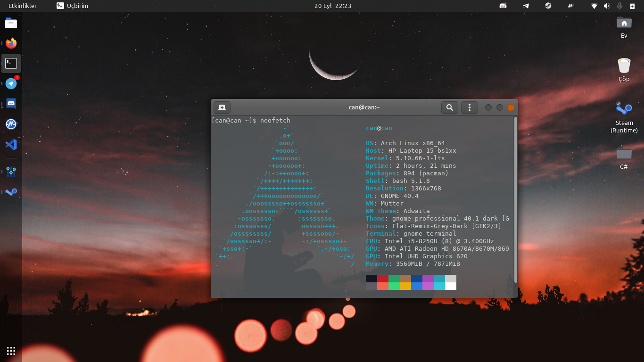Click the terminal search magnifier button
Image resolution: width=644 pixels, height=362 pixels.
(450, 107)
